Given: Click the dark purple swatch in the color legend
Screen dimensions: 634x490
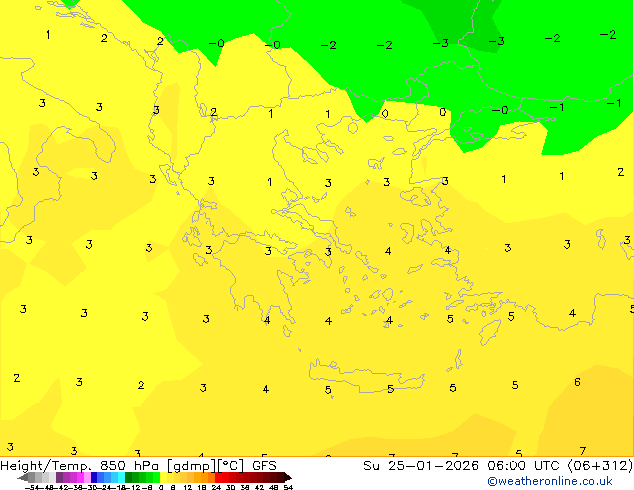Looking at the screenshot, I should tap(59, 477).
